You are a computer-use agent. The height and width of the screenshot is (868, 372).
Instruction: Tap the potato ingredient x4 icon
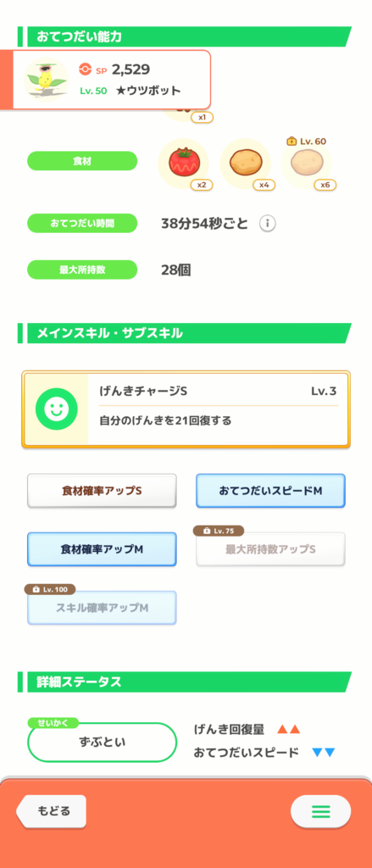(x=245, y=164)
